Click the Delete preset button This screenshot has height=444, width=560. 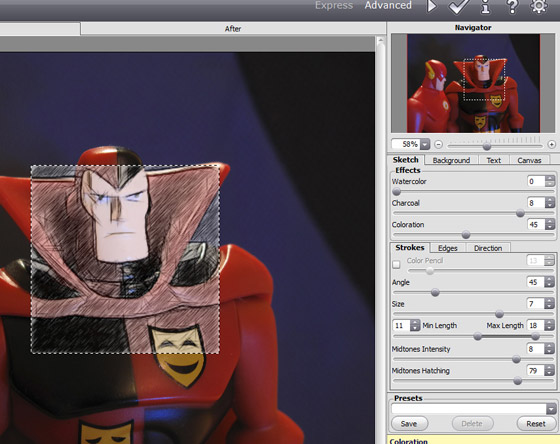pos(472,424)
